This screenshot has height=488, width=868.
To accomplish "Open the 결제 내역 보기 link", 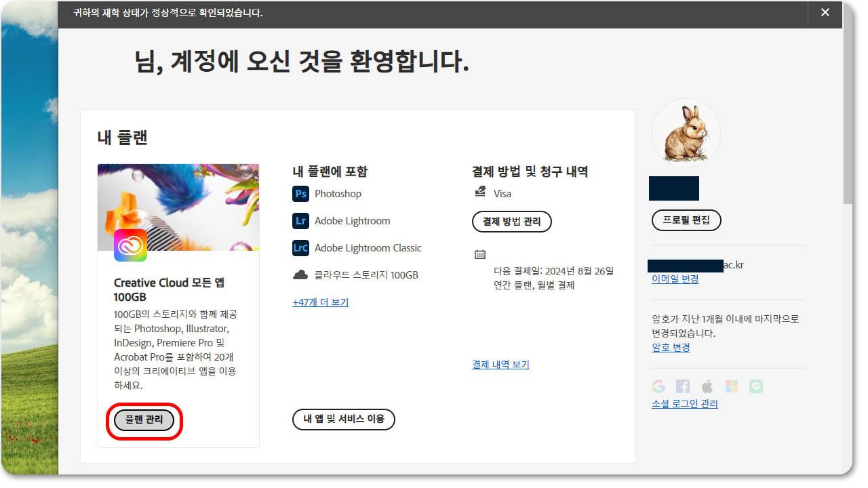I will pyautogui.click(x=500, y=365).
